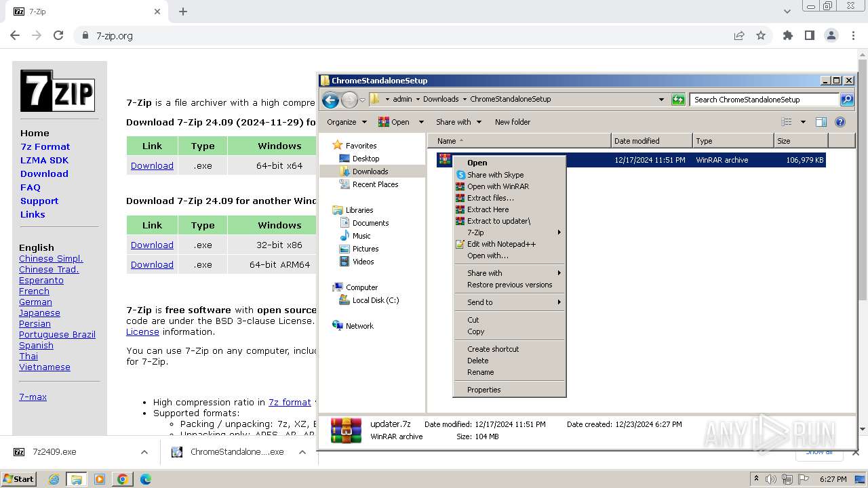The image size is (868, 488).
Task: Open LZMA SDK sidebar link
Action: coord(44,160)
